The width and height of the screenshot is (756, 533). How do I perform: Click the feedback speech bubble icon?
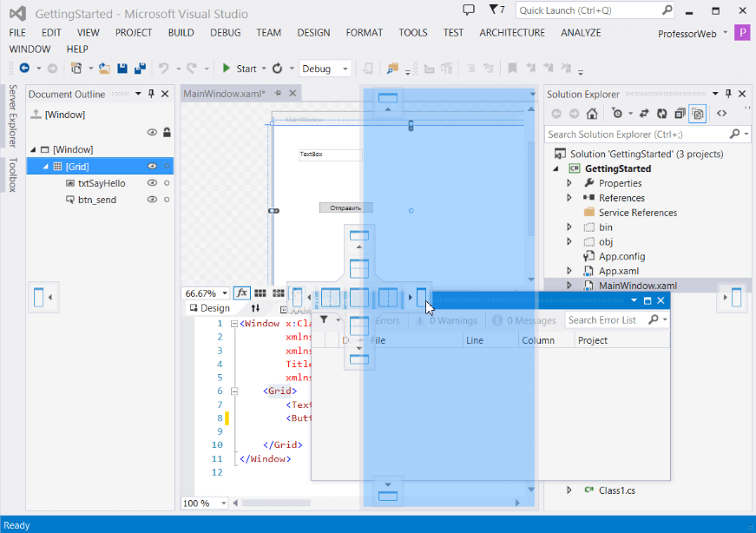(469, 10)
